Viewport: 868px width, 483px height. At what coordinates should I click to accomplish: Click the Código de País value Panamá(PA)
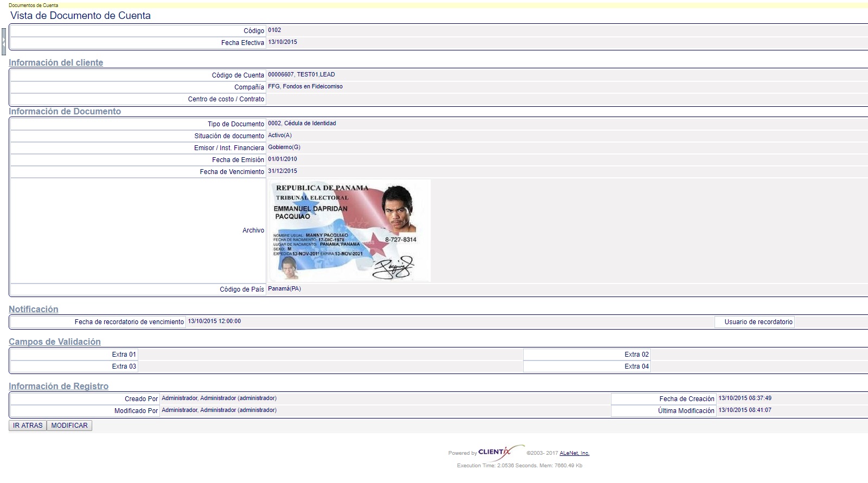284,289
